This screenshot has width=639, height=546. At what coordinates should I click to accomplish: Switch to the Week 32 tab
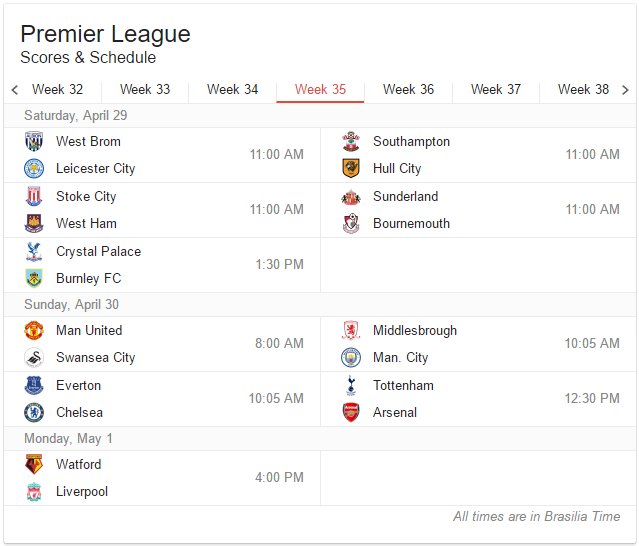coord(58,90)
